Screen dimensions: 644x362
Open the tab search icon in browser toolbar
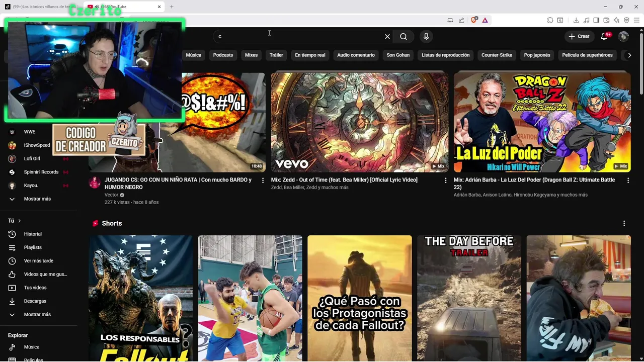point(560,20)
